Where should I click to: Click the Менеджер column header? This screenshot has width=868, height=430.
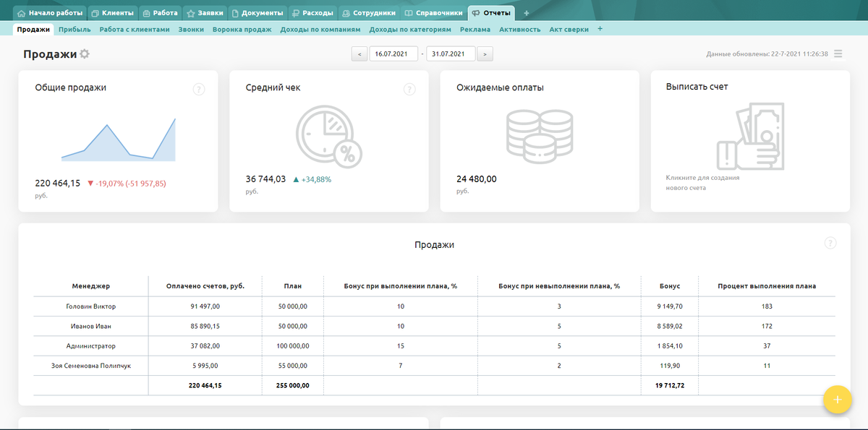[90, 286]
